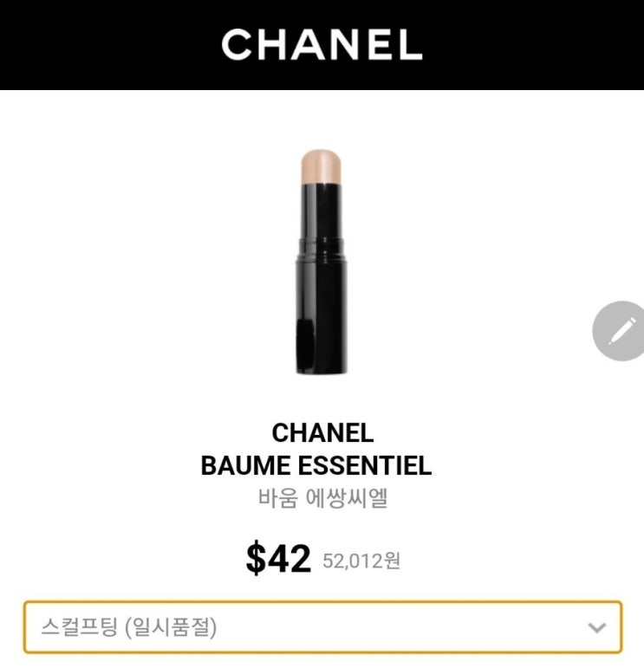Tap the Korean name 바움 에쌍씨엘
Viewport: 644px width, 668px height.
tap(322, 498)
